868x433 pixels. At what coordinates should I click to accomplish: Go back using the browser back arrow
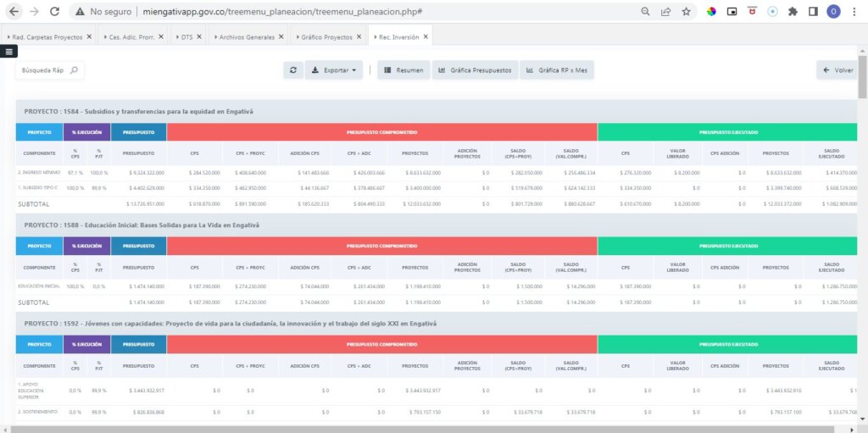[x=14, y=11]
